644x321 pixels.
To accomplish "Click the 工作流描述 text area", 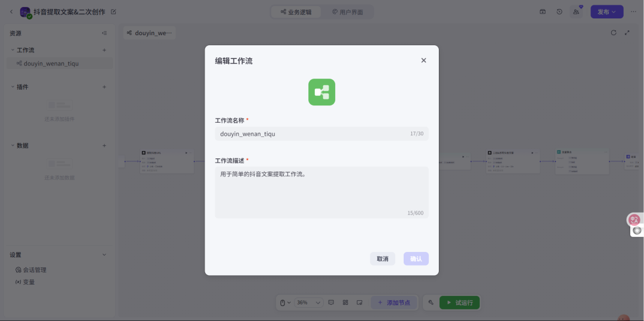I will click(321, 192).
